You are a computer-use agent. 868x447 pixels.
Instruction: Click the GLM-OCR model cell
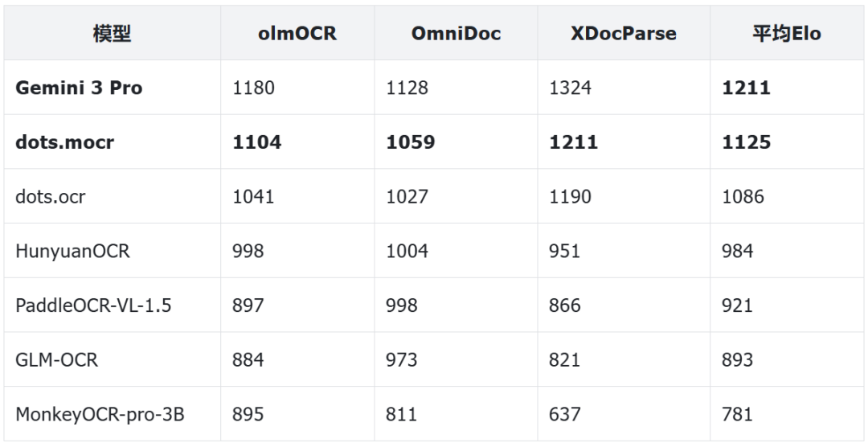point(56,359)
